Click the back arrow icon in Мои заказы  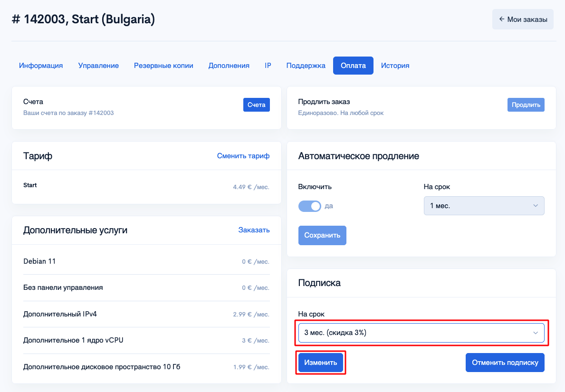tap(502, 19)
